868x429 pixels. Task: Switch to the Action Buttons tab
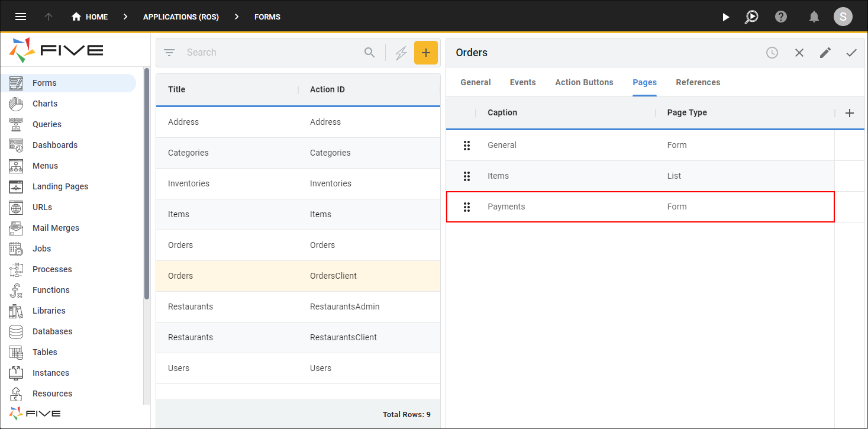coord(584,82)
